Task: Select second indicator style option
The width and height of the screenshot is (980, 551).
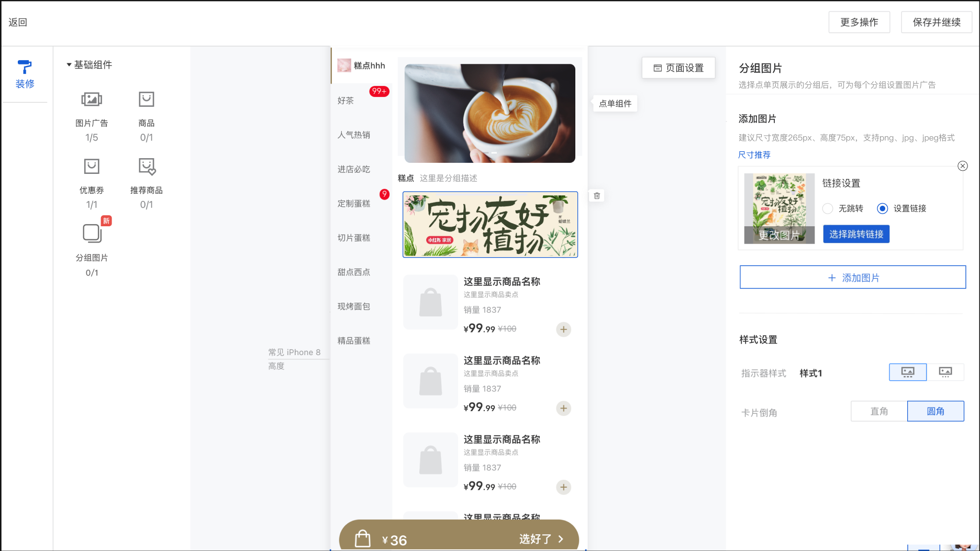Action: [x=945, y=372]
